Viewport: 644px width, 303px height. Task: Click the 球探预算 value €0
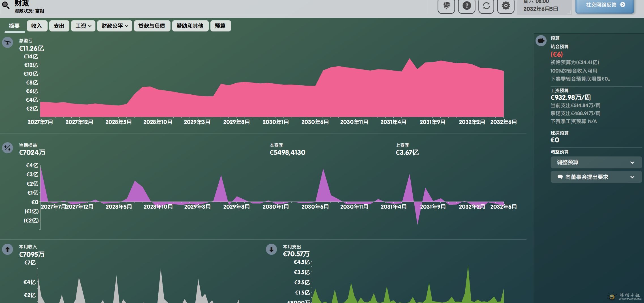point(555,140)
